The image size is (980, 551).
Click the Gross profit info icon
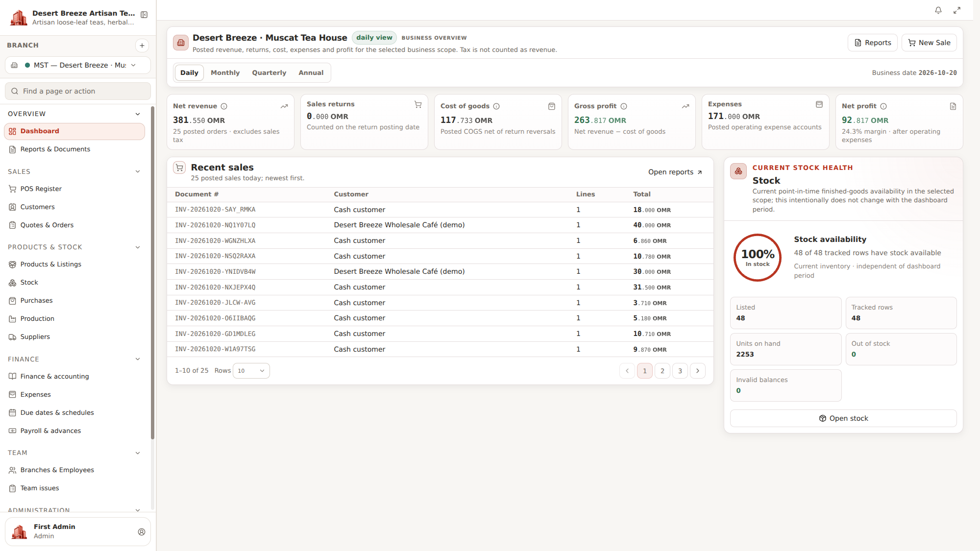pos(624,106)
